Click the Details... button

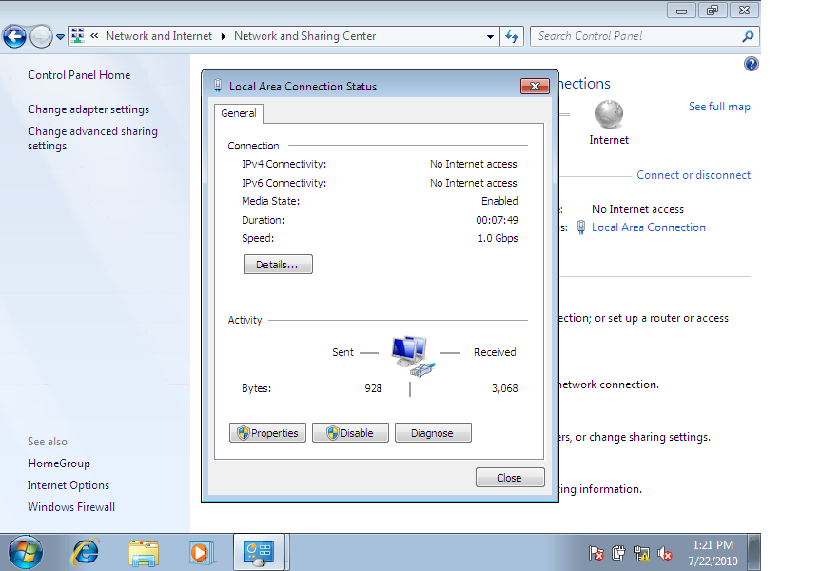tap(278, 264)
